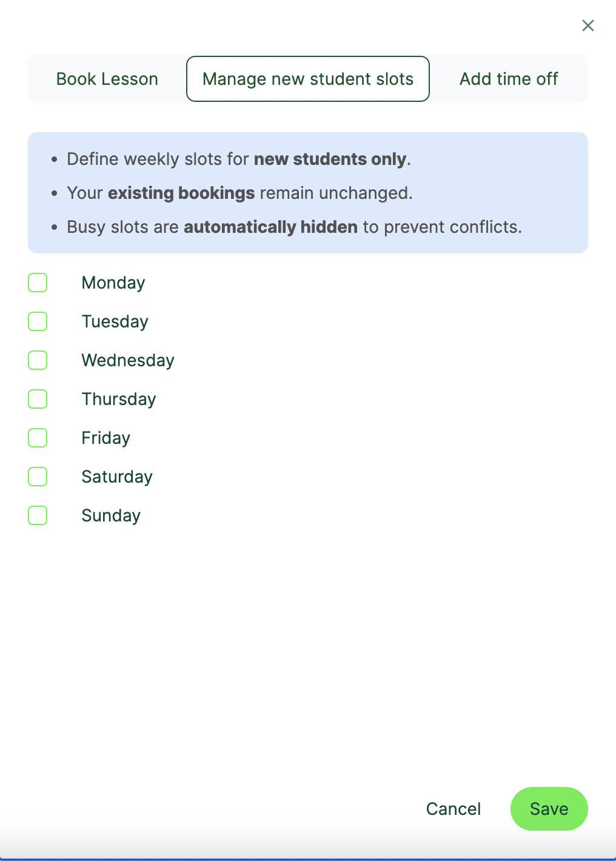Switch to the Book Lesson tab

pos(107,79)
